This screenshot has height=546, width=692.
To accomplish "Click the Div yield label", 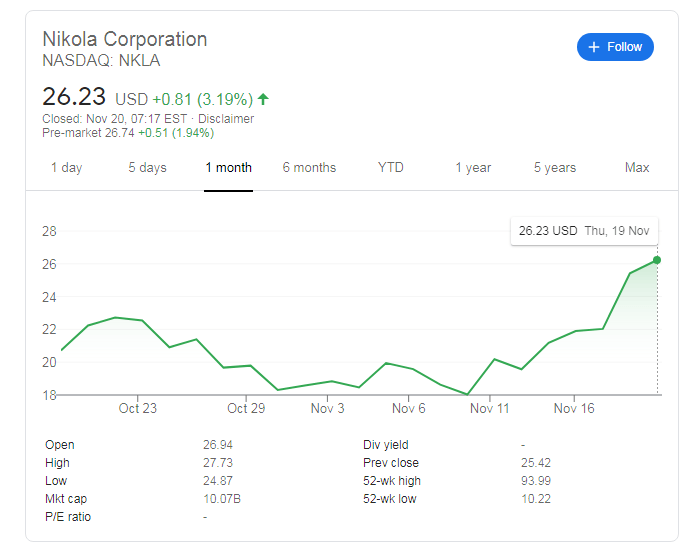I will [386, 444].
